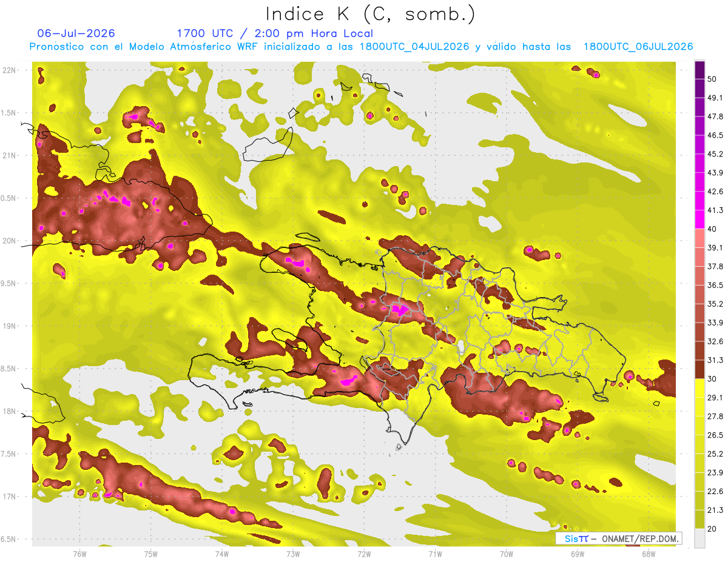Click the "39.1" color scale value
Screen dimensions: 728x562
coord(715,247)
